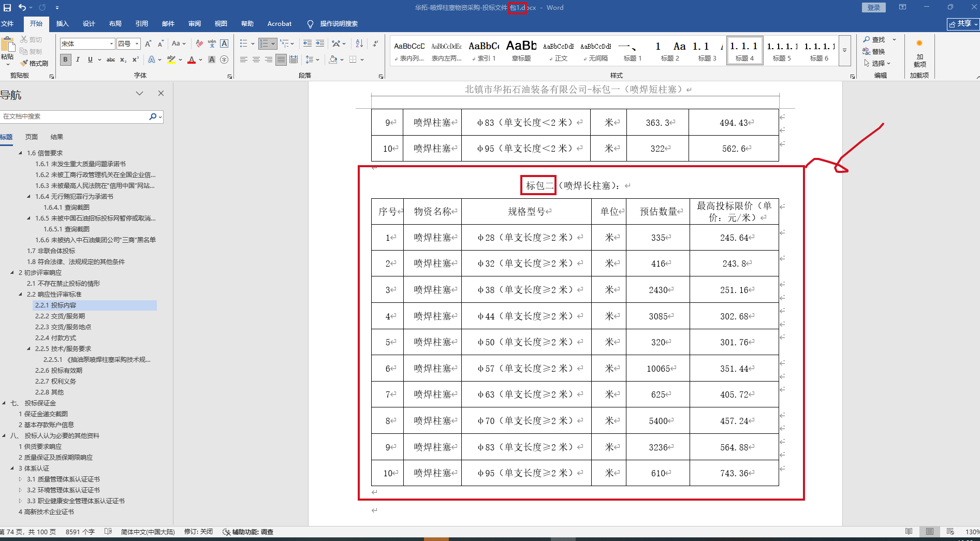Click the 登录 (Sign in) button
980x541 pixels.
[874, 8]
